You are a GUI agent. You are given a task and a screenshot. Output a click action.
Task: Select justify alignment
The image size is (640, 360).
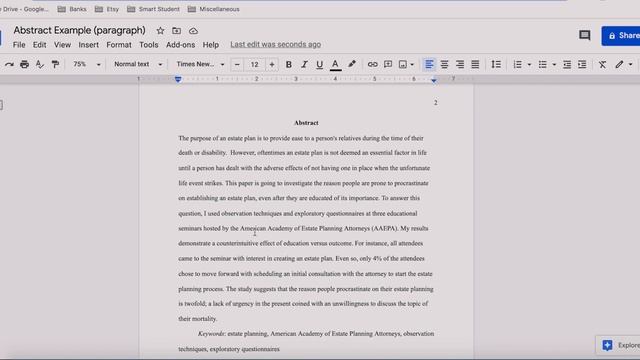475,64
